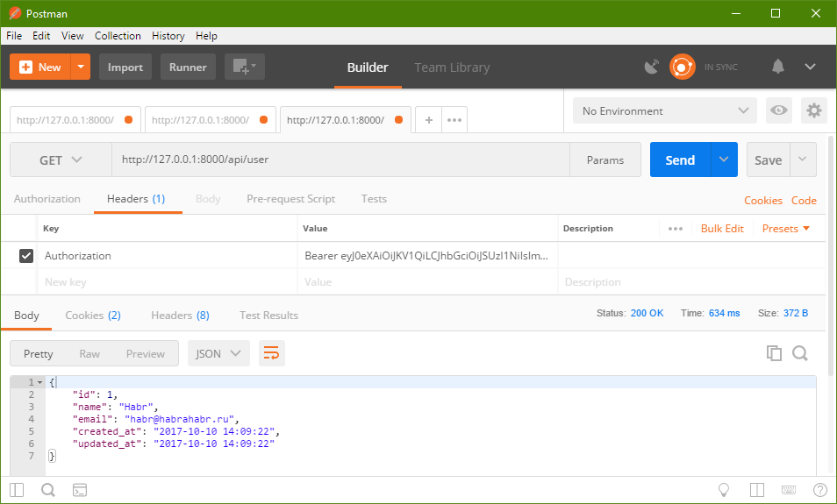This screenshot has width=837, height=504.
Task: Select the Pretty response view
Action: coord(38,353)
